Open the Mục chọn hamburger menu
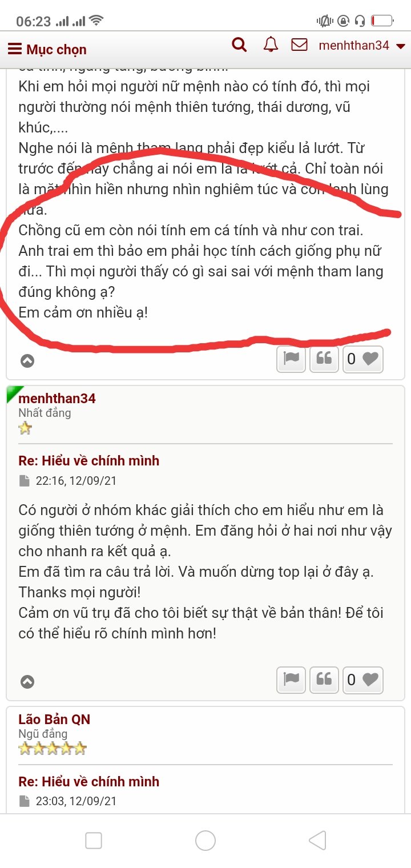 (47, 49)
